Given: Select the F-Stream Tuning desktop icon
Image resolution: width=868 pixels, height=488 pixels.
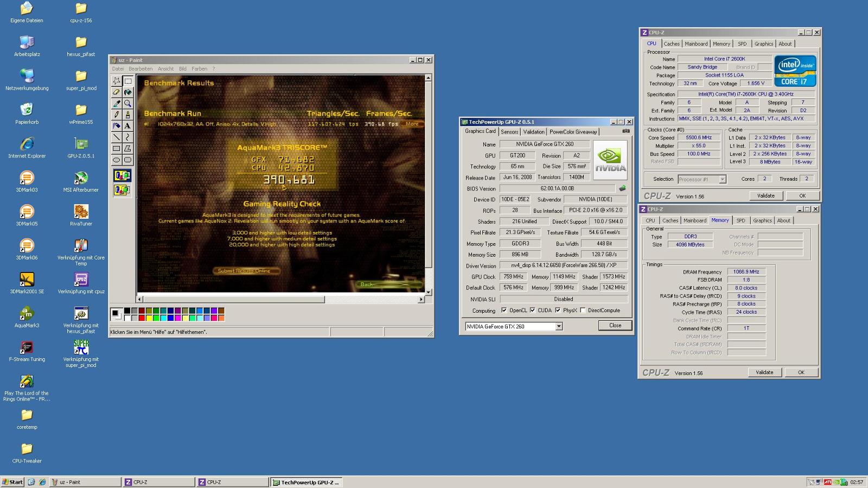Looking at the screenshot, I should [27, 351].
